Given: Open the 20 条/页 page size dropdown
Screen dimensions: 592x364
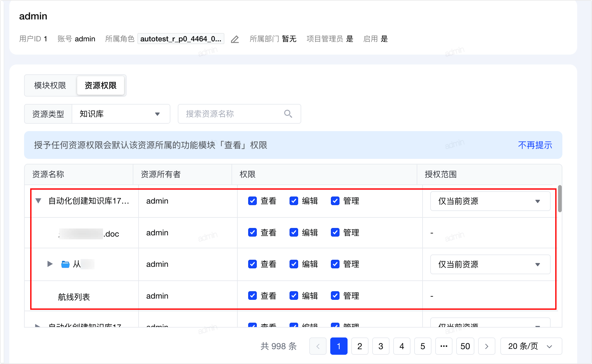Looking at the screenshot, I should (x=531, y=346).
